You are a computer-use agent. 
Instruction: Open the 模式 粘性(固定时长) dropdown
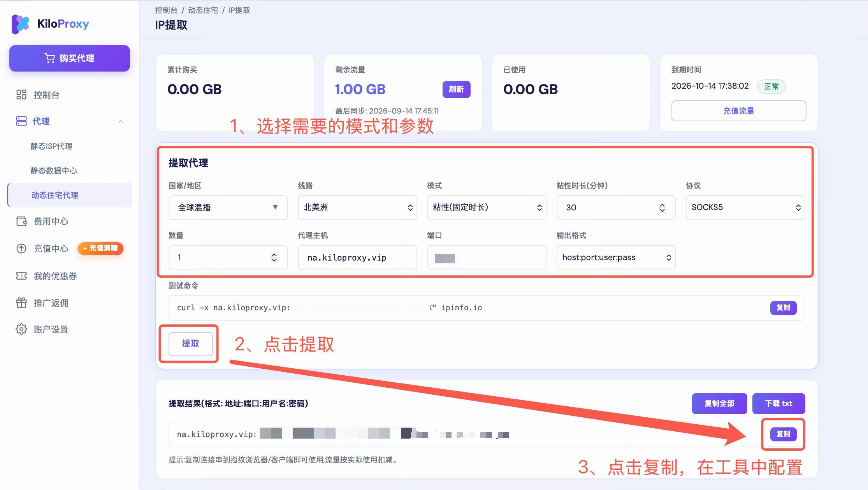tap(487, 207)
